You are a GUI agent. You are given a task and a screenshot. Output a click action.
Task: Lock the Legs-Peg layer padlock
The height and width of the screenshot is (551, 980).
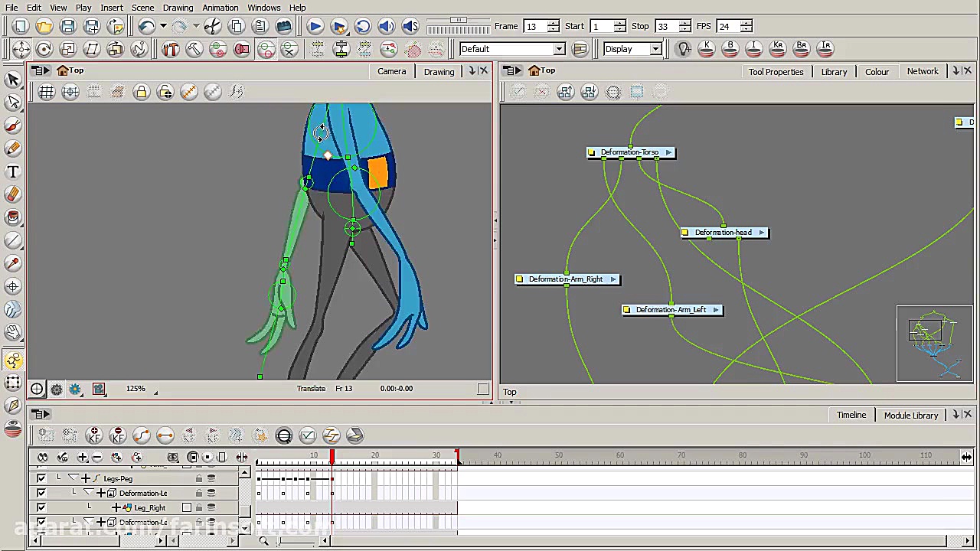[x=199, y=479]
